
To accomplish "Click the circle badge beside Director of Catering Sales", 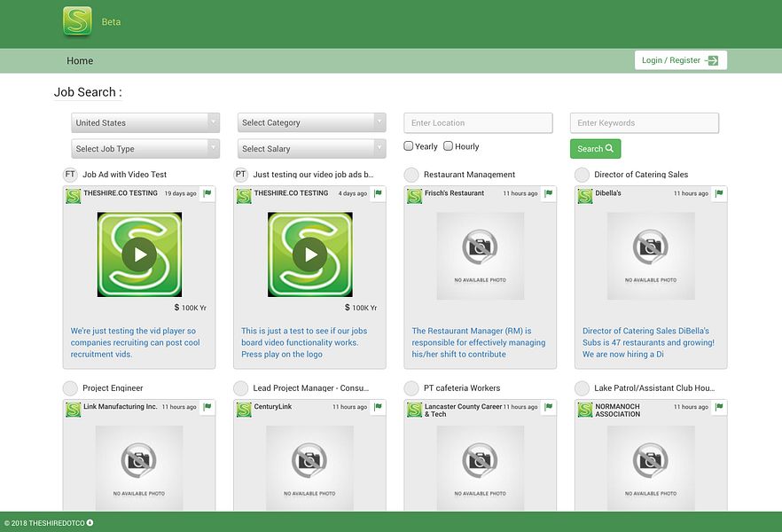I will click(582, 175).
